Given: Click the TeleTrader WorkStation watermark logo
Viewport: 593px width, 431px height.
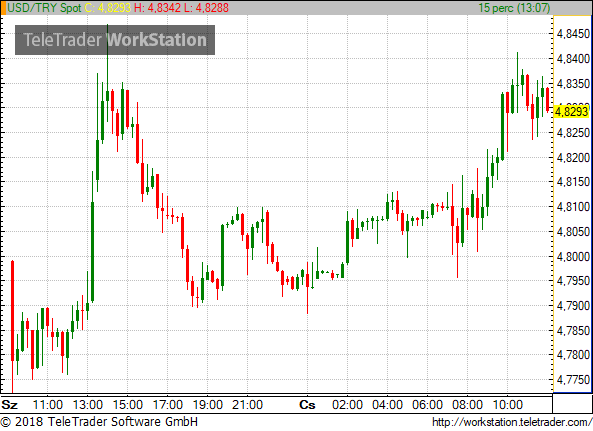Looking at the screenshot, I should coord(115,40).
